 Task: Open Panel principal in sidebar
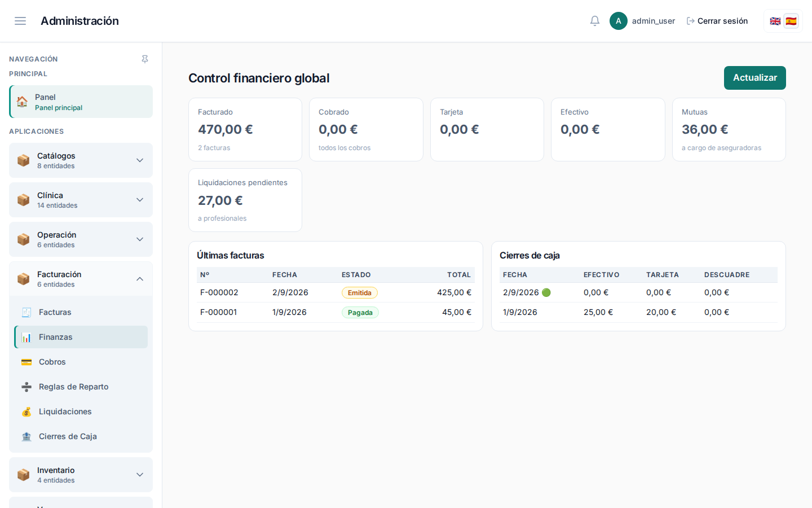point(81,102)
